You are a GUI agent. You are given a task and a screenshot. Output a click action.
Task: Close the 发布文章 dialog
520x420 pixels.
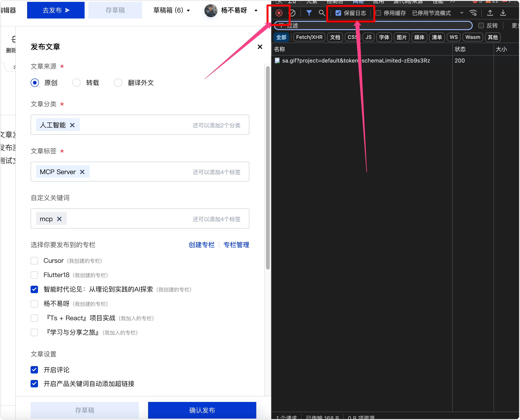click(260, 47)
